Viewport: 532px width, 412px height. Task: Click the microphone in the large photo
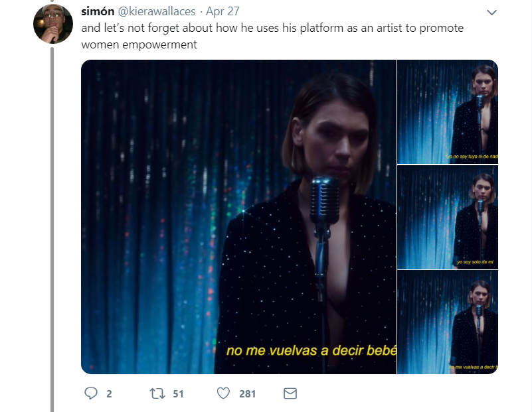pos(323,199)
